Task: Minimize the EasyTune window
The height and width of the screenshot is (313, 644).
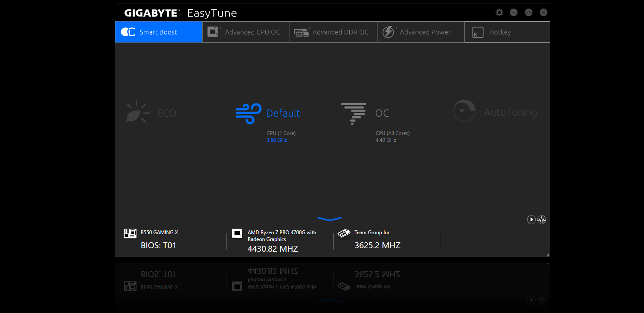Action: pyautogui.click(x=513, y=12)
